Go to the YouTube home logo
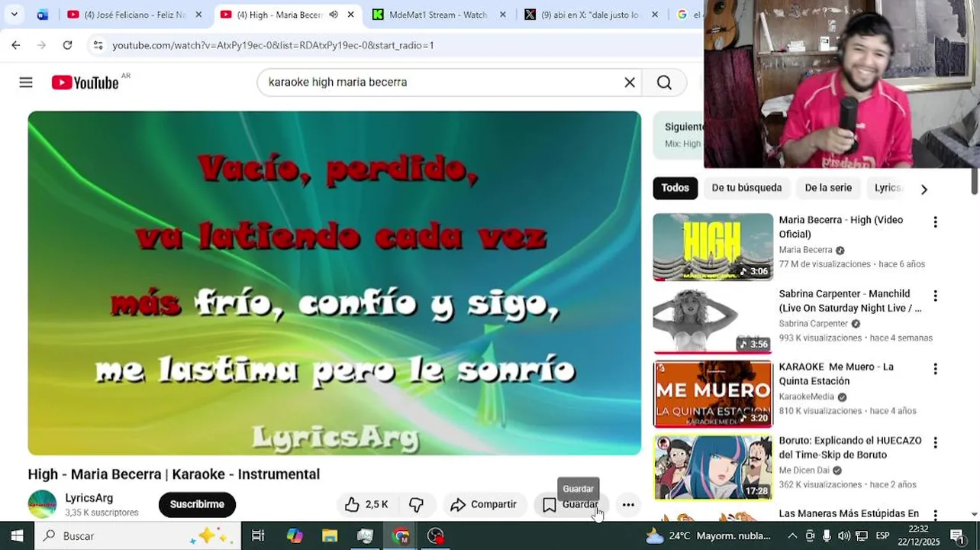 pyautogui.click(x=85, y=82)
